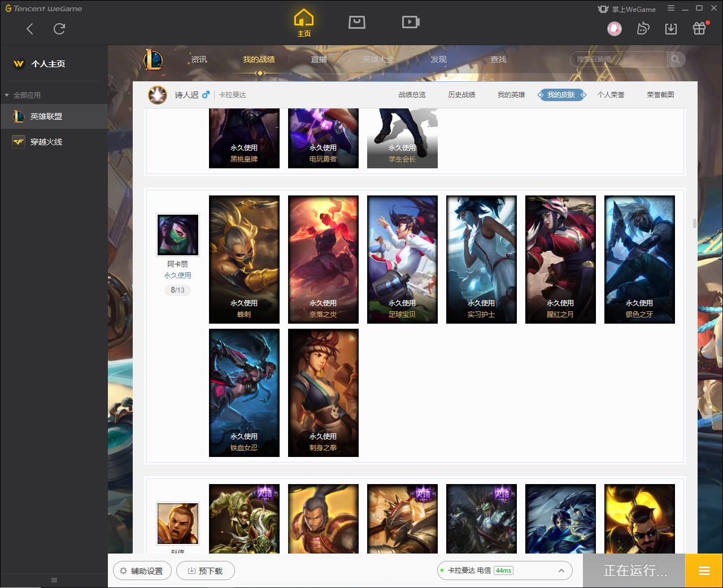Open the 查找 tab
This screenshot has width=723, height=588.
[x=498, y=59]
